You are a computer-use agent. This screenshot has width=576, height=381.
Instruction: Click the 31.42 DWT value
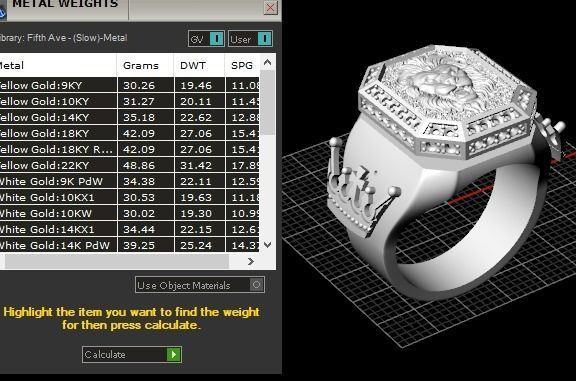click(x=196, y=165)
